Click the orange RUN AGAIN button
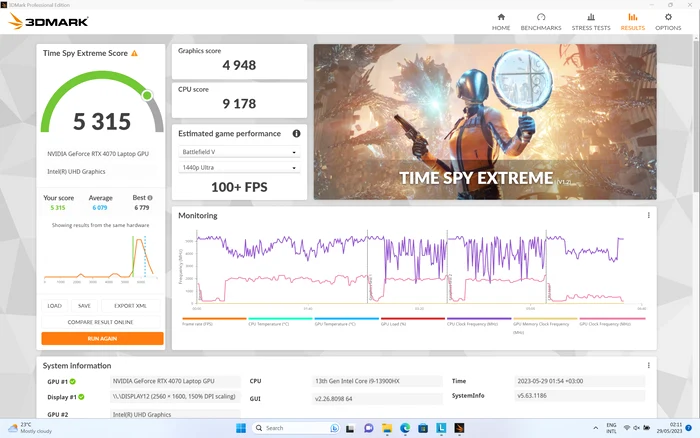Viewport: 700px width, 438px height. click(x=102, y=338)
